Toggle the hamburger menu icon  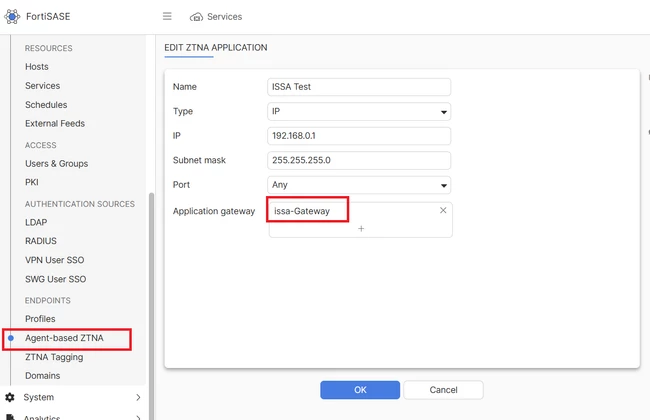[x=167, y=16]
